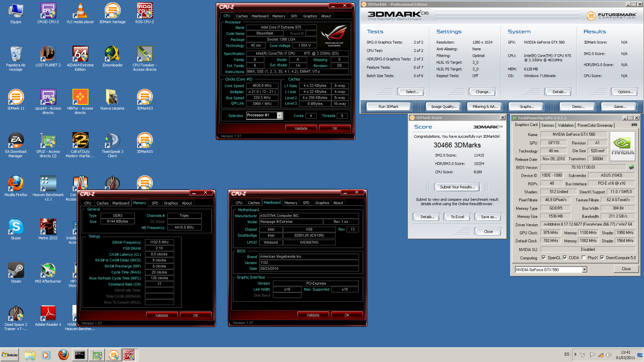
Task: Toggle OpenCL checkbox in GPU-Z
Action: tap(544, 258)
